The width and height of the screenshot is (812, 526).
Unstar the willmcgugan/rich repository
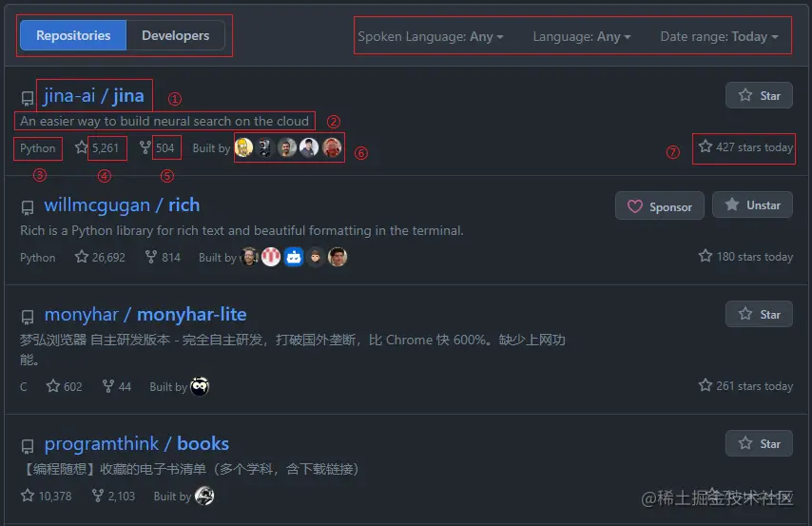click(x=752, y=205)
